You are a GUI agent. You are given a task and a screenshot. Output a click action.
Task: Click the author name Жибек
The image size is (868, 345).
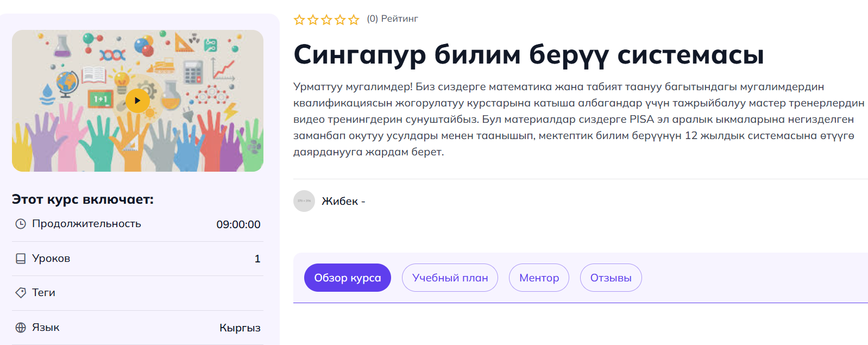(340, 201)
